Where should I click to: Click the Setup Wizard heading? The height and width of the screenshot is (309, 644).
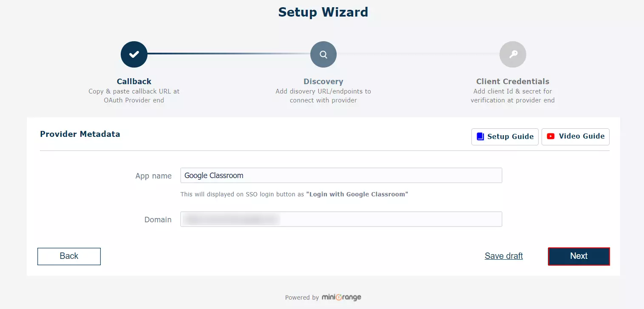(323, 12)
